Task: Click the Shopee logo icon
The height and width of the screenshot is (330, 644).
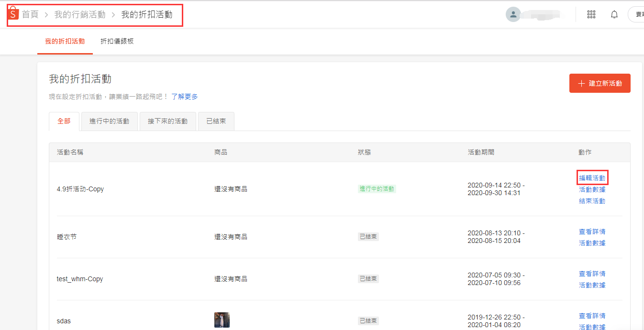Action: click(13, 14)
